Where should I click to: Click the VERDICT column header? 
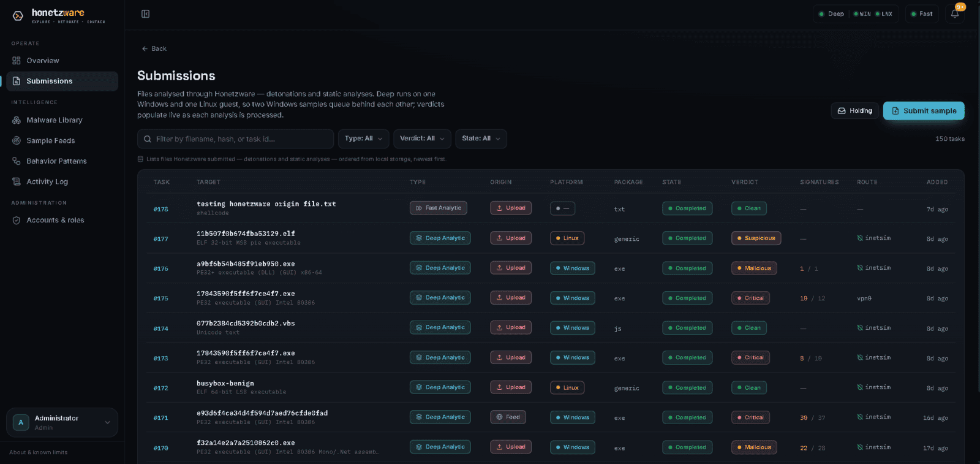point(745,182)
